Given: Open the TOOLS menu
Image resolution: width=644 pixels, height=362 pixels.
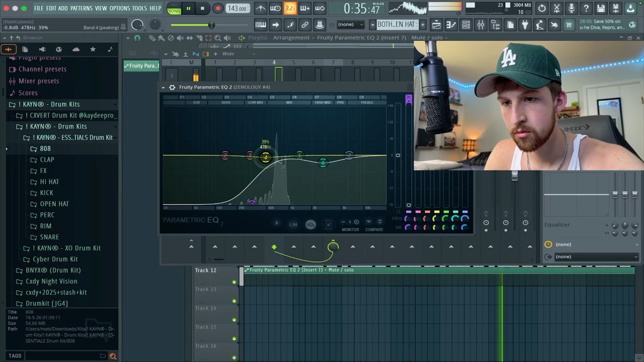Looking at the screenshot, I should pos(139,9).
